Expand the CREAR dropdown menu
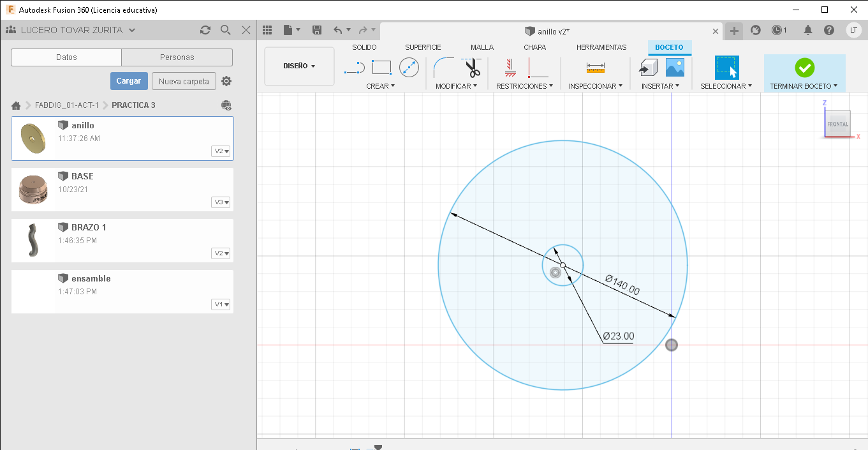The image size is (868, 450). (x=381, y=86)
